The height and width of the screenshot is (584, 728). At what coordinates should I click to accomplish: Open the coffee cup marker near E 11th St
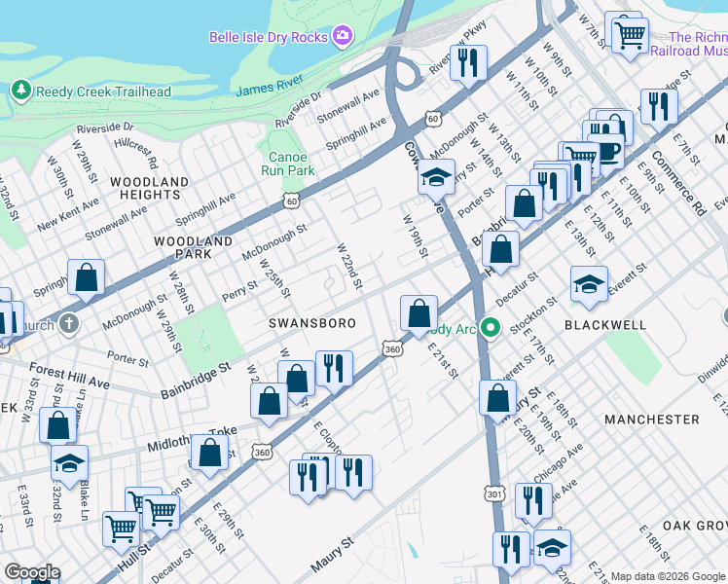pyautogui.click(x=606, y=154)
